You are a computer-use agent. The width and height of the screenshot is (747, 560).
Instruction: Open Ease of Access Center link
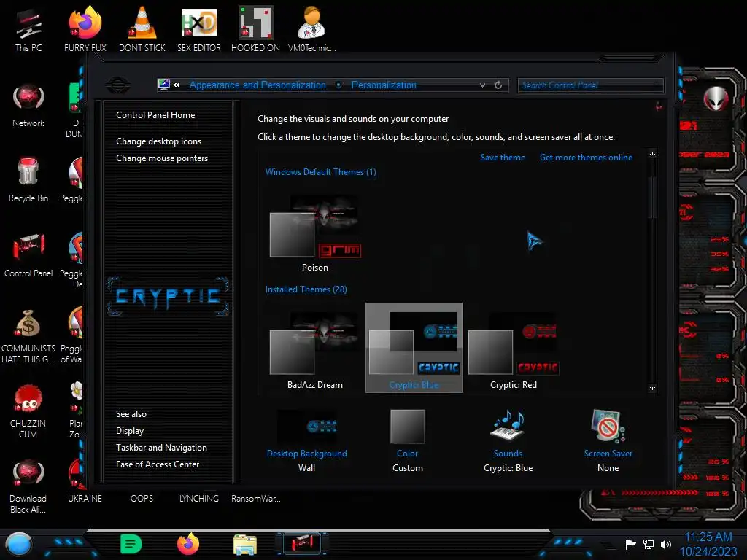coord(158,464)
